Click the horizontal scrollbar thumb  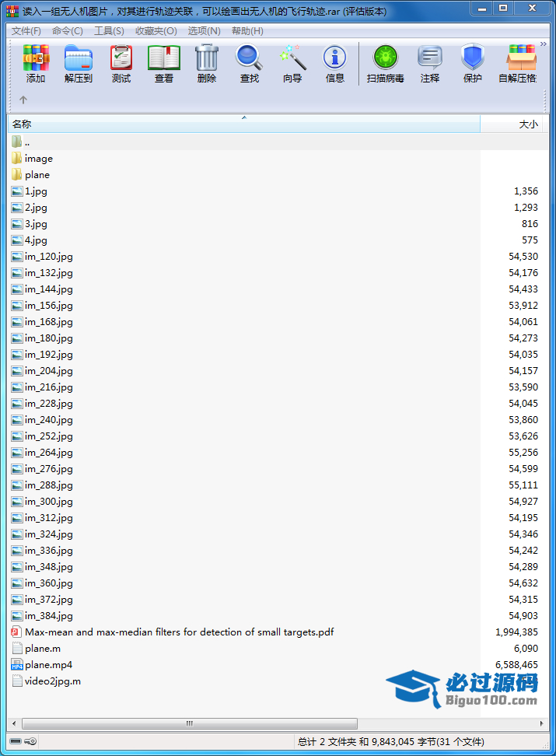pos(189,723)
